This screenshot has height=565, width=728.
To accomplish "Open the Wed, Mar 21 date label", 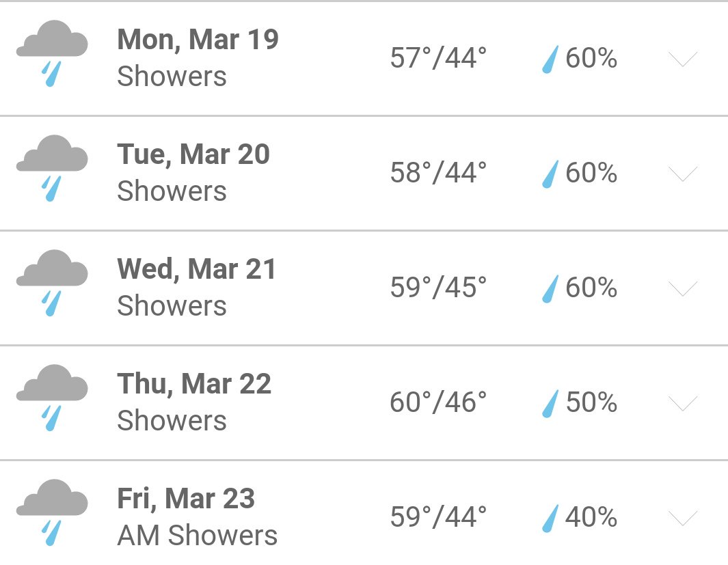I will point(196,269).
